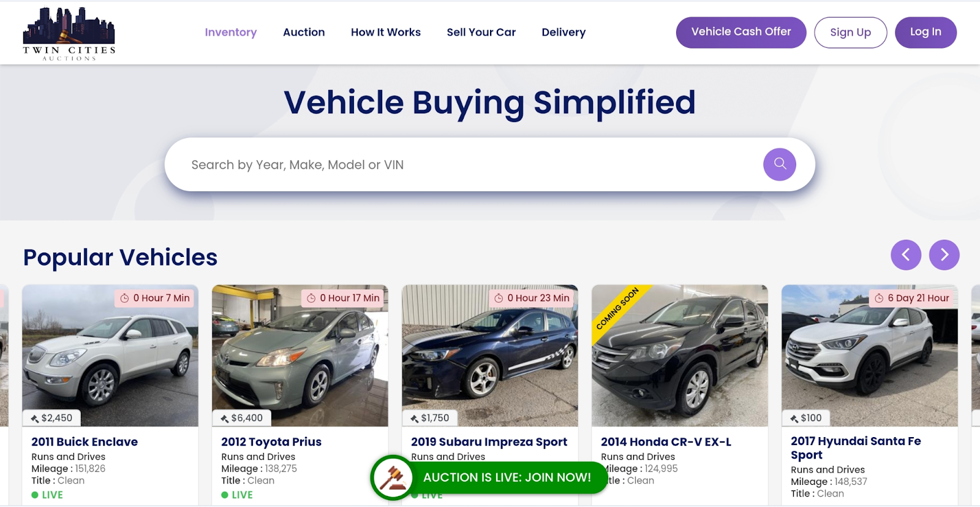Go to the Auction page
The width and height of the screenshot is (980, 507).
(304, 32)
